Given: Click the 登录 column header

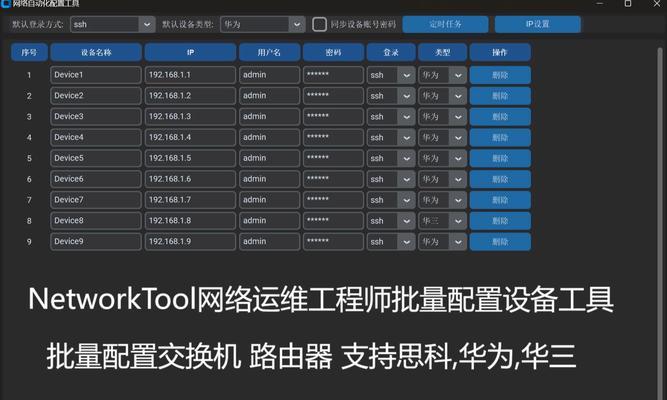Looking at the screenshot, I should (x=391, y=52).
